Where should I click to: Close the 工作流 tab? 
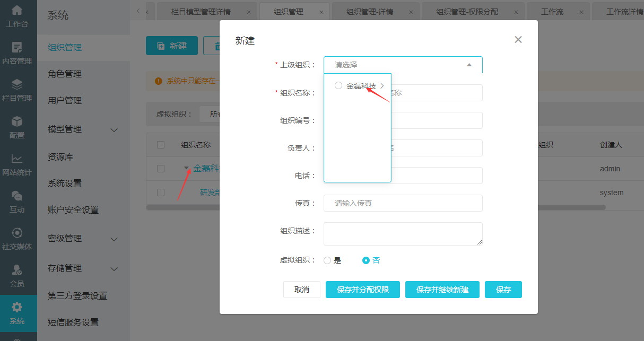[582, 12]
